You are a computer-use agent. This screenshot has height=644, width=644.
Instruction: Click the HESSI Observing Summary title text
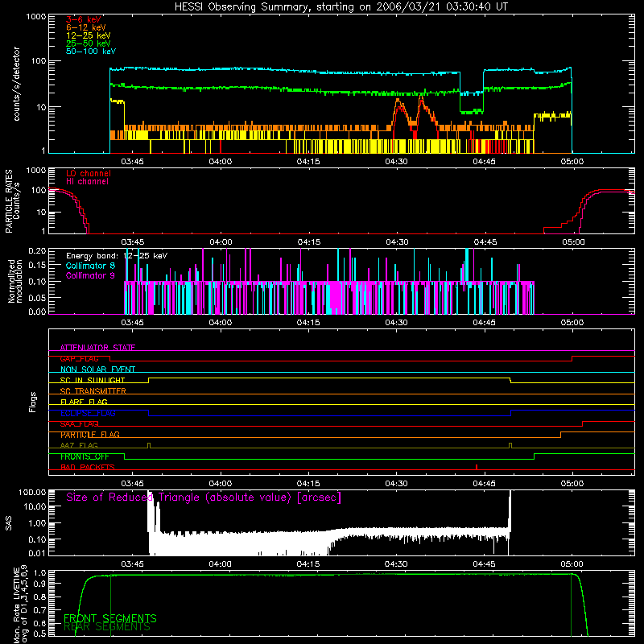coord(341,7)
